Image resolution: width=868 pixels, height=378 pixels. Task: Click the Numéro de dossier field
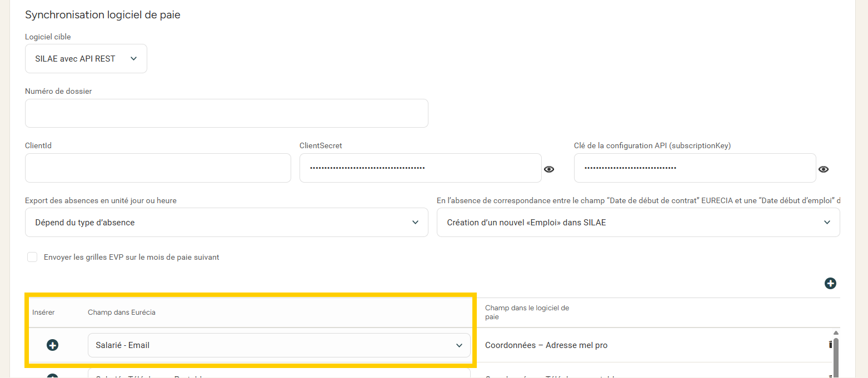coord(227,113)
